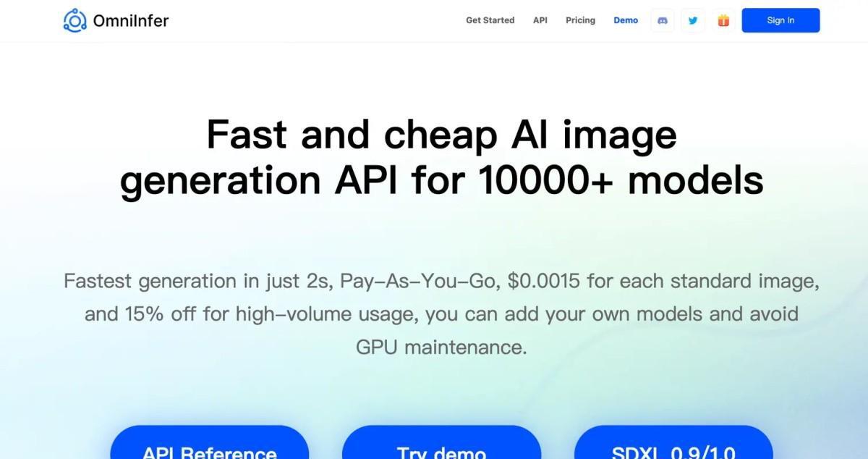868x459 pixels.
Task: Open the Pricing page from navigation
Action: (x=580, y=20)
